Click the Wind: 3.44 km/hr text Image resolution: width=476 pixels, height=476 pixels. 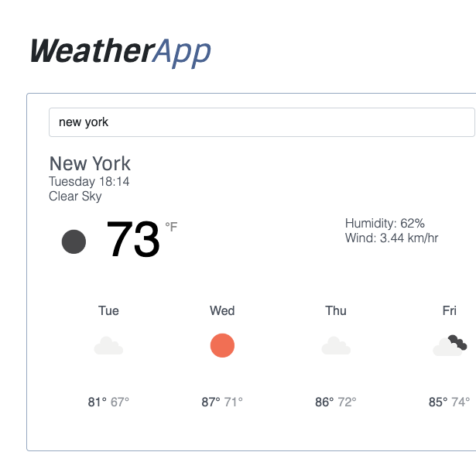(x=392, y=238)
